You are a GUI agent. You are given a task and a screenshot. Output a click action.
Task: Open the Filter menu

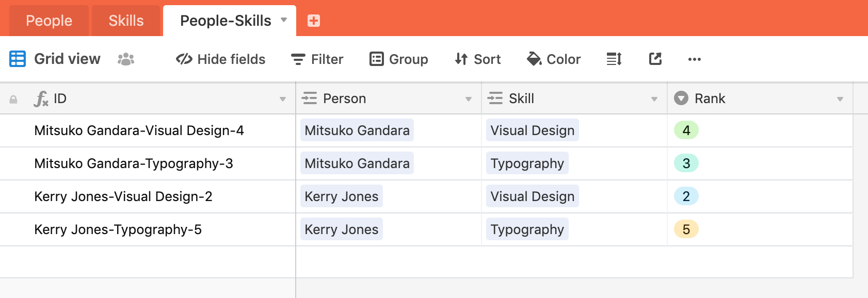point(317,59)
